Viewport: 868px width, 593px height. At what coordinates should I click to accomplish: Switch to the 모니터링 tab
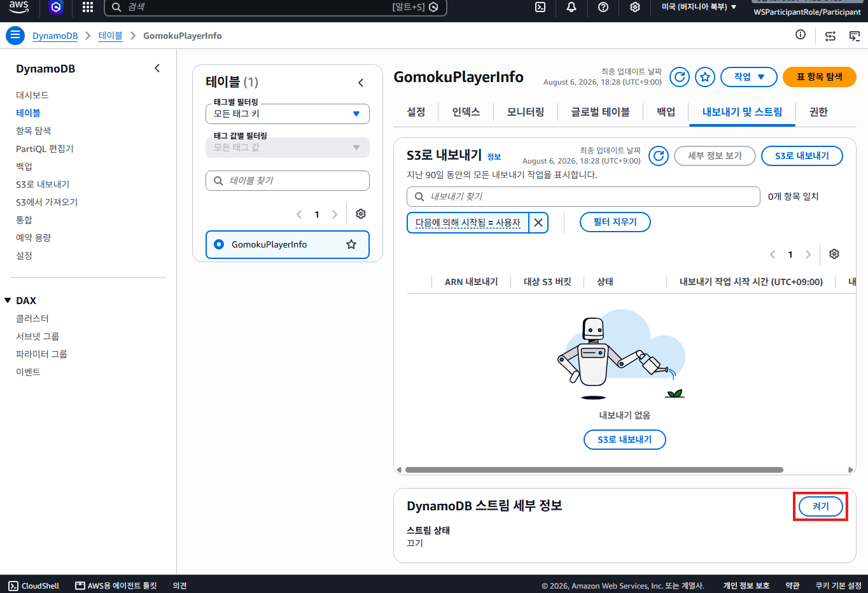tap(526, 112)
